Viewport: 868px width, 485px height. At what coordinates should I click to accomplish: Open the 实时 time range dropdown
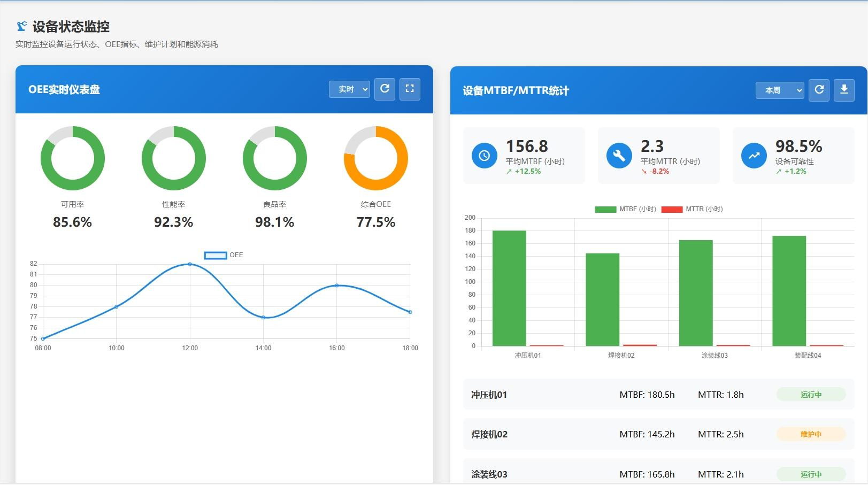click(x=349, y=89)
